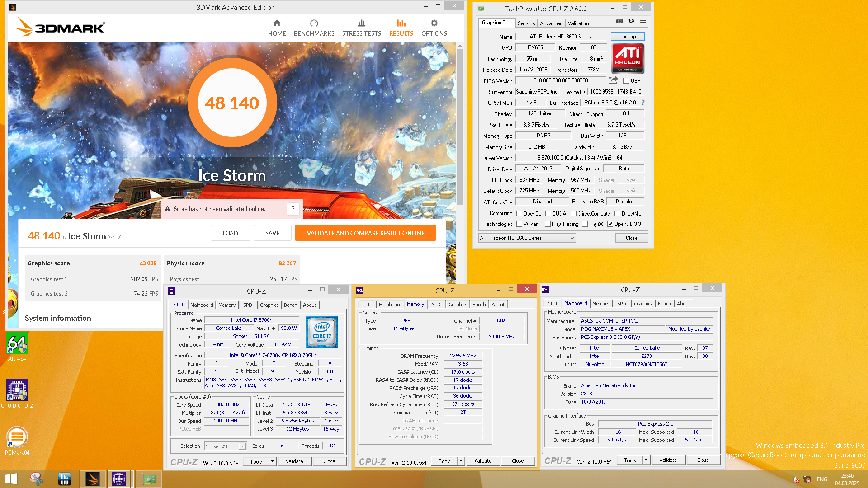
Task: Toggle the DirectML checkbox
Action: pyautogui.click(x=617, y=214)
